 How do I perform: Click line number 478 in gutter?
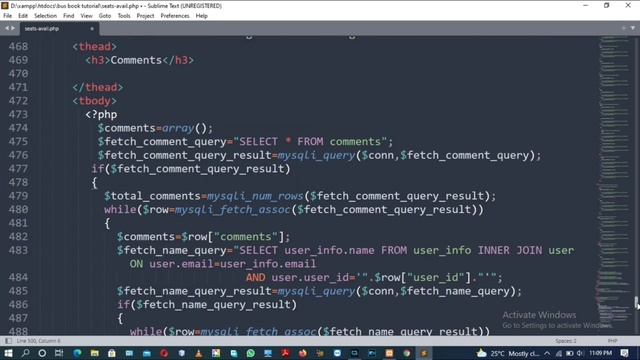pyautogui.click(x=18, y=182)
